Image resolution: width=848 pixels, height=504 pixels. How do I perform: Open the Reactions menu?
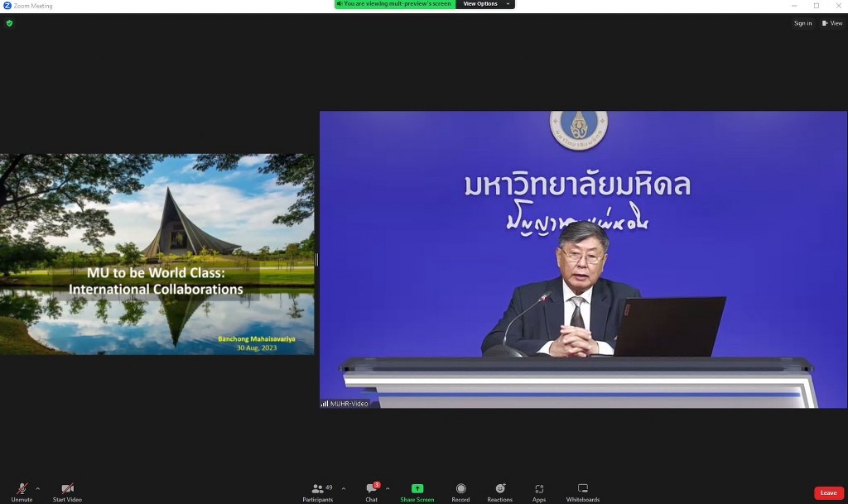pos(499,489)
